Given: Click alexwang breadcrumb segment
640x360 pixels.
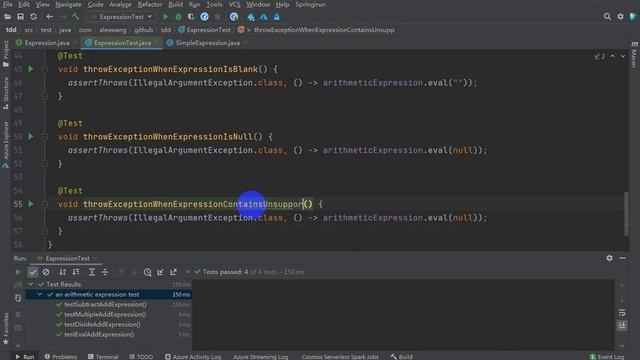Looking at the screenshot, I should click(x=113, y=30).
